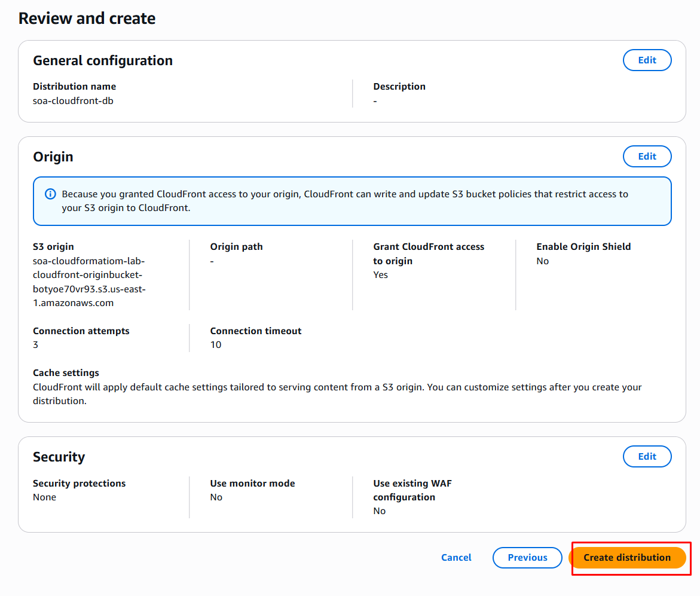Click the Grant CloudFront access to origin label
The height and width of the screenshot is (596, 700).
point(428,253)
